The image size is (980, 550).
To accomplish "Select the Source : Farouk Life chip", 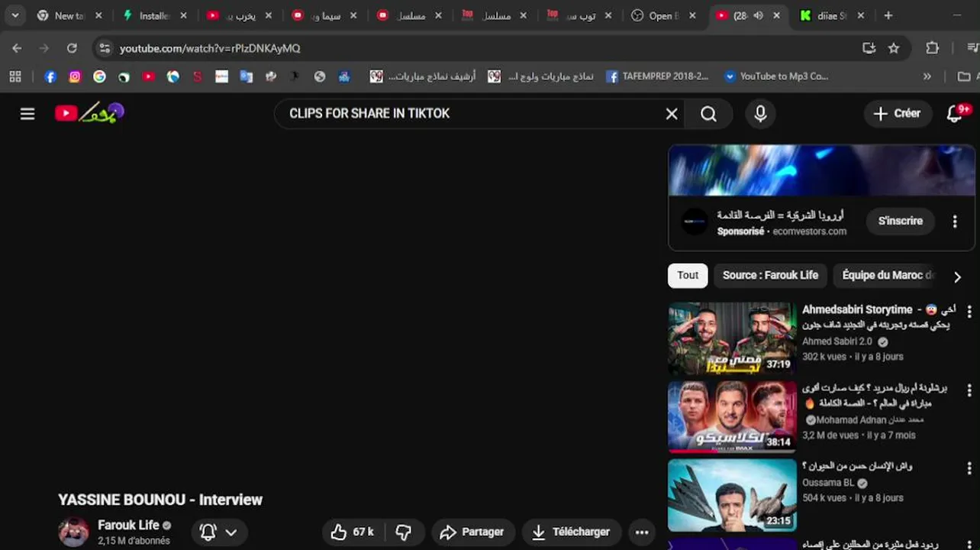I will [x=770, y=276].
